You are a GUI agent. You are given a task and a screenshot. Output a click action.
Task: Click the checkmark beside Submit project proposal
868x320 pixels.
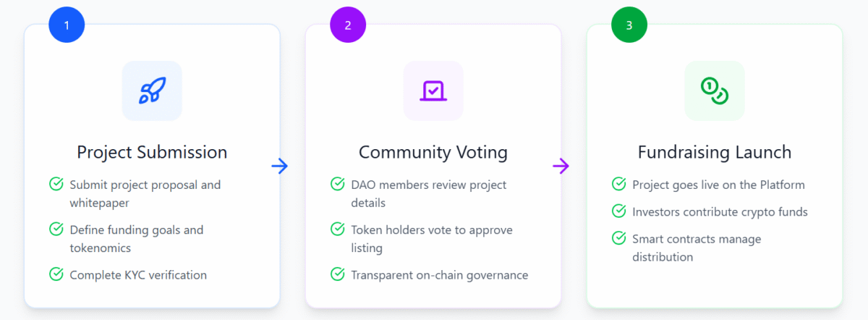(56, 185)
